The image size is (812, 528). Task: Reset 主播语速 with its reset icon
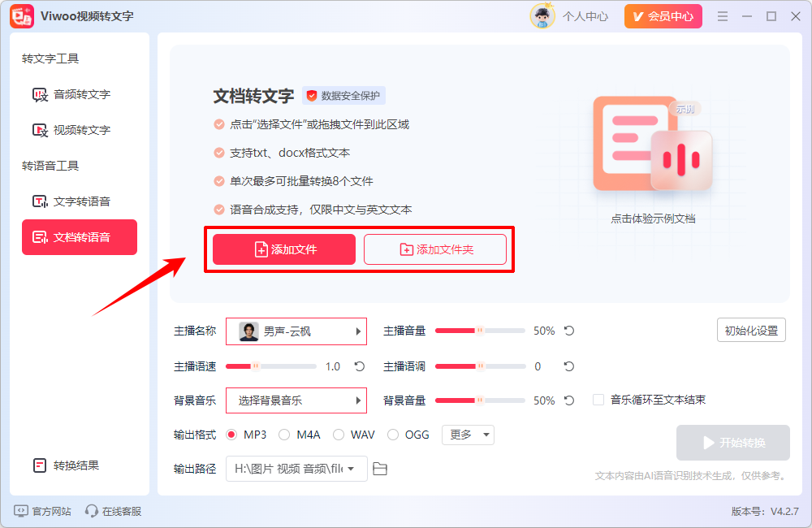tap(360, 366)
